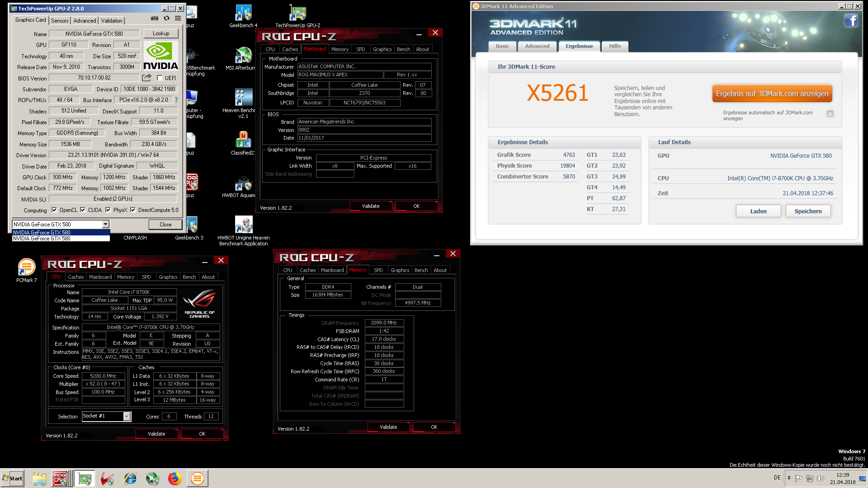Image resolution: width=868 pixels, height=488 pixels.
Task: Open the Validation tab in GPU-Z
Action: (x=112, y=21)
